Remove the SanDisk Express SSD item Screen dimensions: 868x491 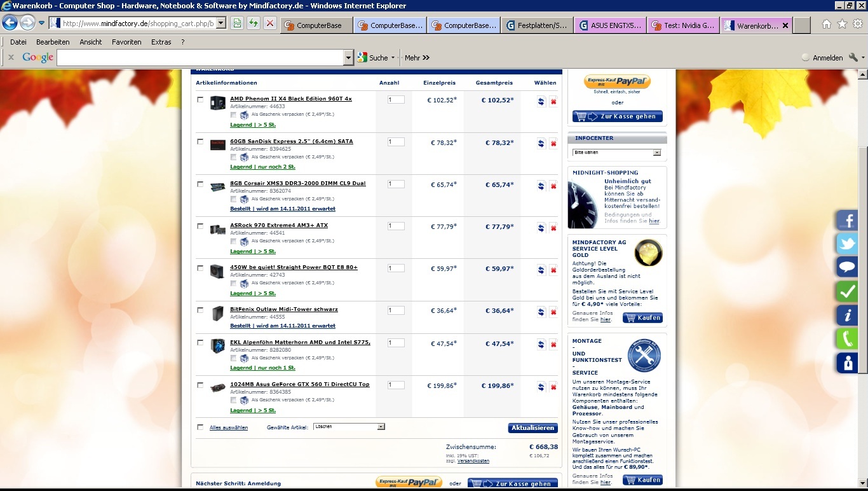[553, 144]
